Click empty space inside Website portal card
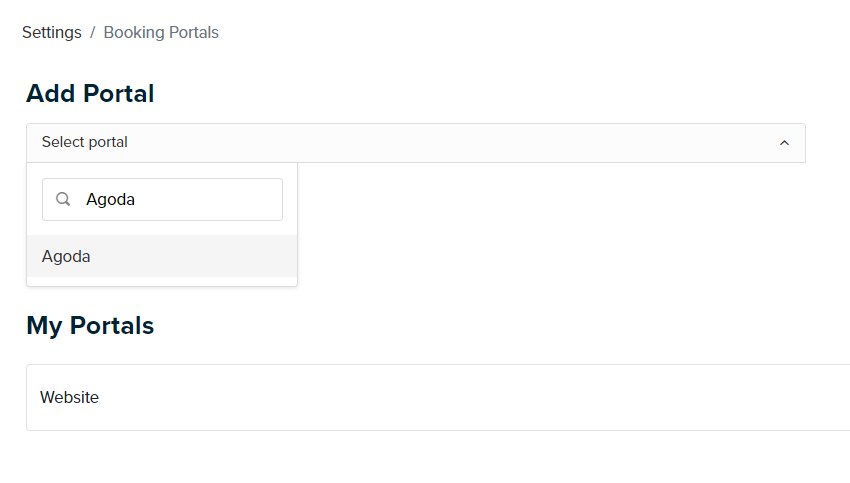Image resolution: width=850 pixels, height=483 pixels. pos(488,397)
